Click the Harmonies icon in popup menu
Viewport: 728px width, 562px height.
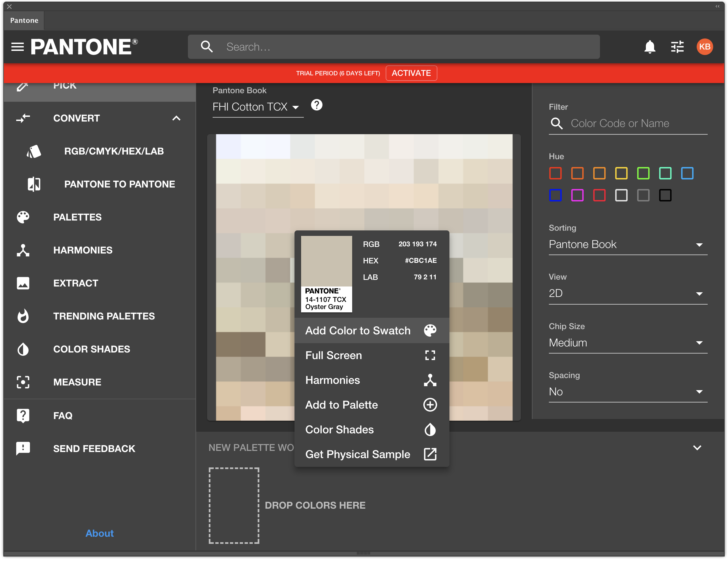coord(430,380)
